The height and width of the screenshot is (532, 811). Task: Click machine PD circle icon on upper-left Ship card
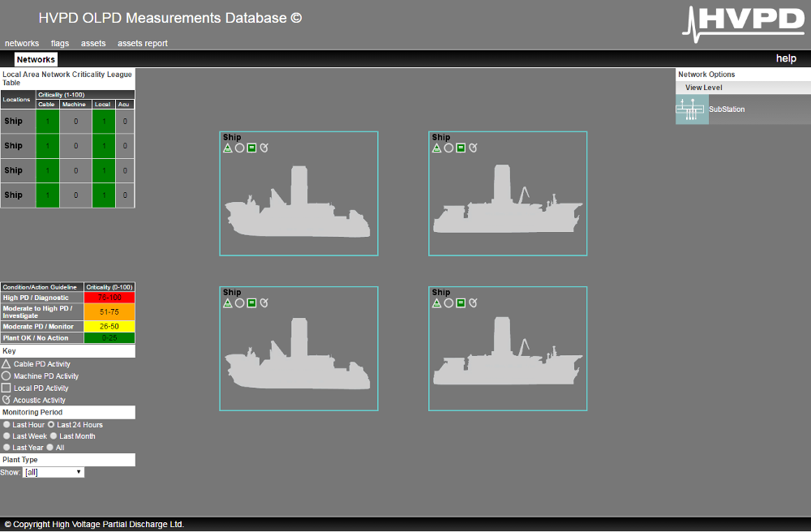239,148
